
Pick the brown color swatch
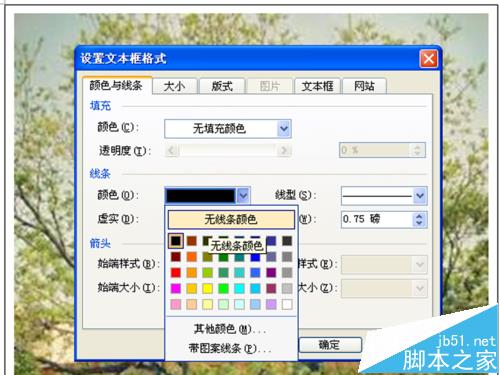(x=192, y=241)
